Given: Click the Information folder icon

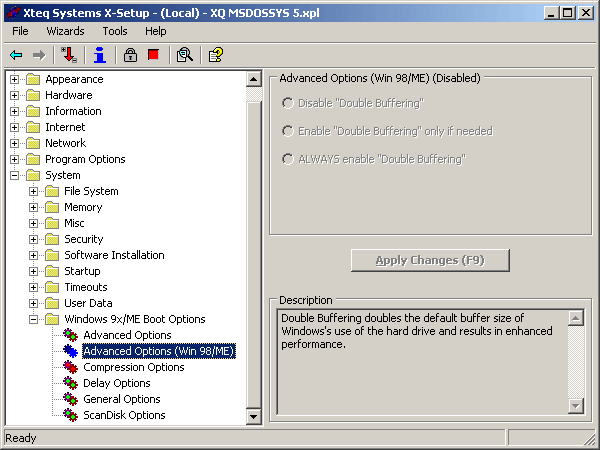Looking at the screenshot, I should [x=33, y=111].
